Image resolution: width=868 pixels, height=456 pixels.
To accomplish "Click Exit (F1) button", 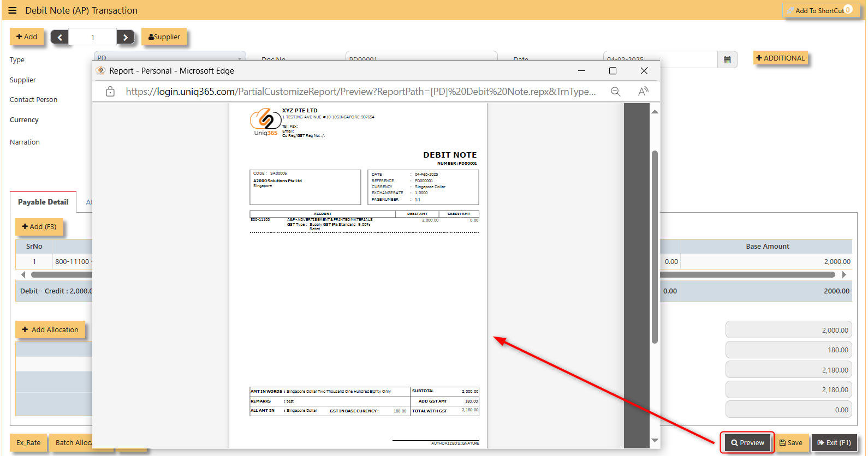I will click(834, 442).
